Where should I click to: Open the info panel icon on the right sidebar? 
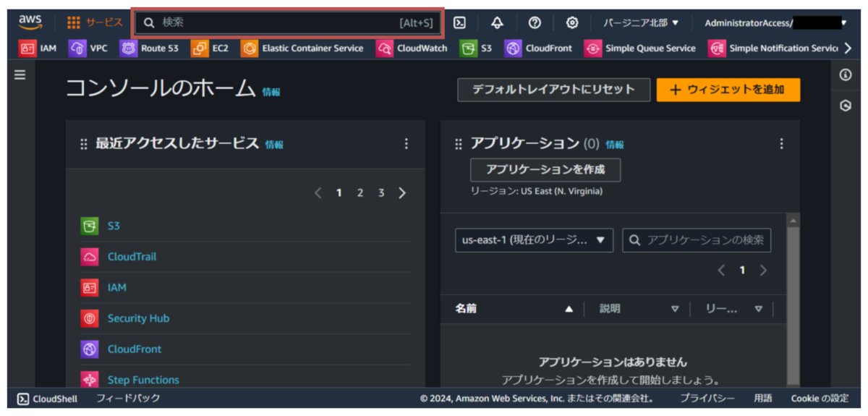[845, 75]
